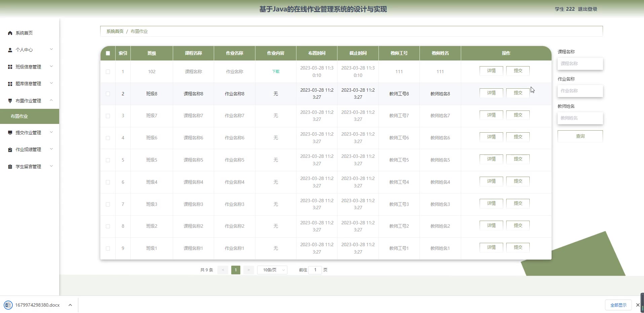Click the icon beside 学生留言管理
Image resolution: width=644 pixels, height=313 pixels.
point(10,167)
